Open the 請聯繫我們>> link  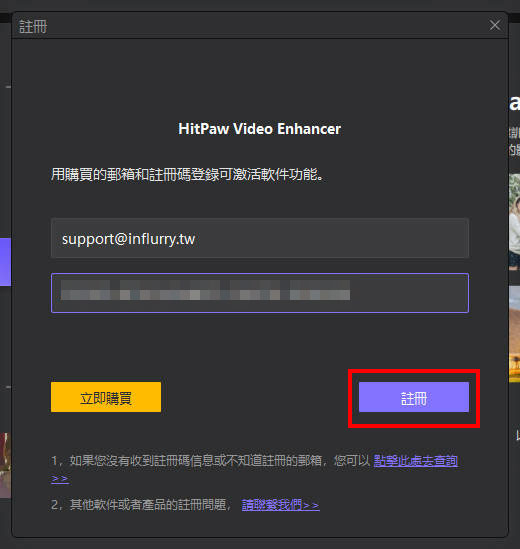pos(280,505)
